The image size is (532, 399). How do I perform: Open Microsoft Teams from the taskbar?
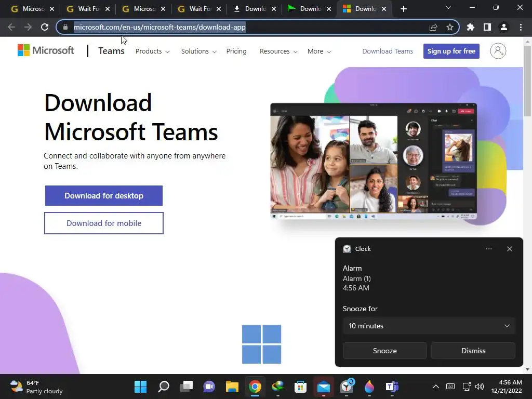(392, 387)
